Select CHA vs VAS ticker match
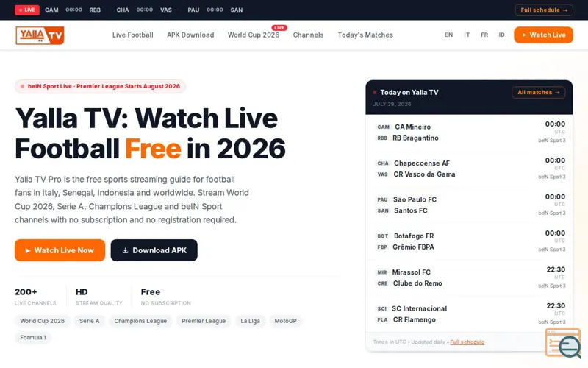 click(x=144, y=10)
